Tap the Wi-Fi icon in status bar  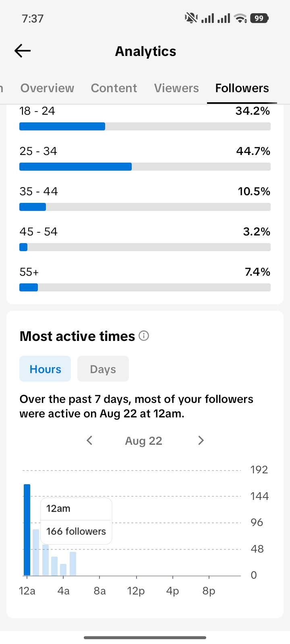pyautogui.click(x=240, y=18)
